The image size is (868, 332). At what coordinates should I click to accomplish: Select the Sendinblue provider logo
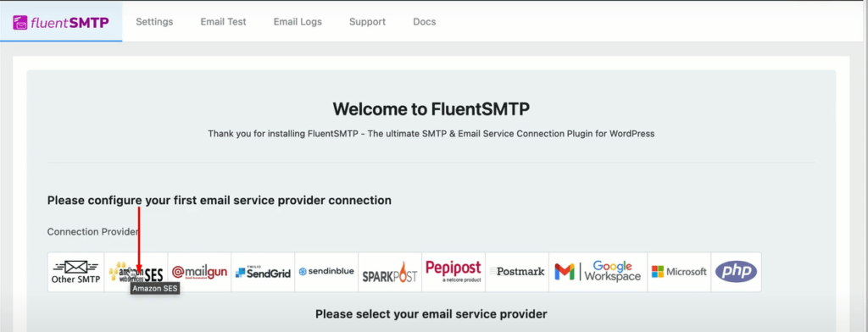(x=326, y=272)
